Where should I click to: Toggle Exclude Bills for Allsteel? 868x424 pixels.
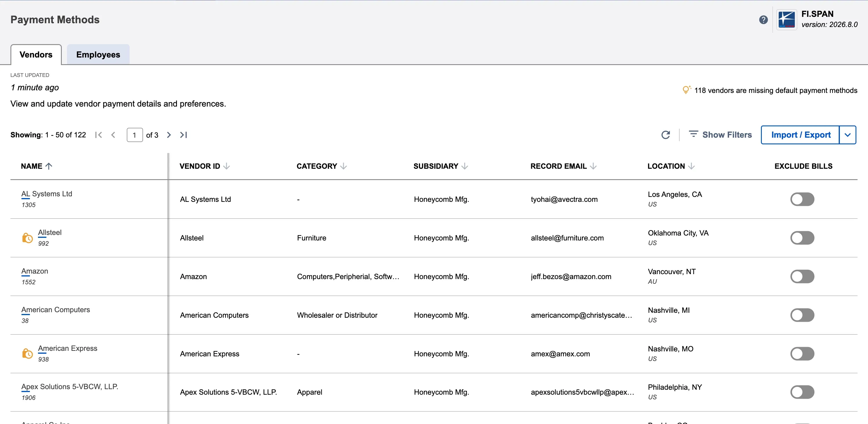pyautogui.click(x=802, y=238)
